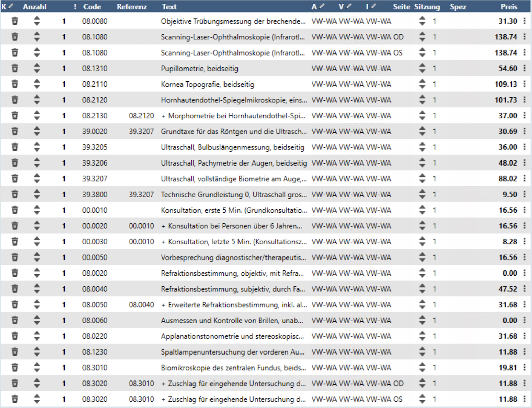The height and width of the screenshot is (408, 532).
Task: Click price 138.74 of OD Scanning-Laser row
Action: pyautogui.click(x=506, y=37)
